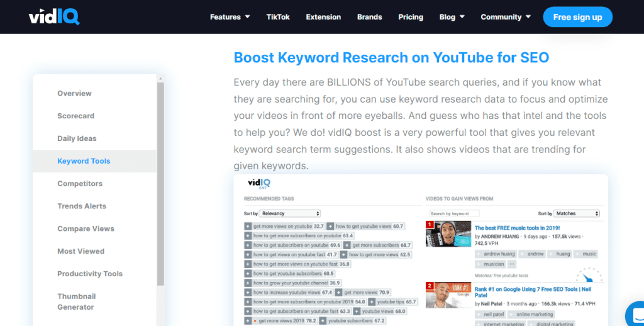This screenshot has width=644, height=326.
Task: Click plus icon for 'how to get subscribers on youtube 69.6'
Action: 248,245
